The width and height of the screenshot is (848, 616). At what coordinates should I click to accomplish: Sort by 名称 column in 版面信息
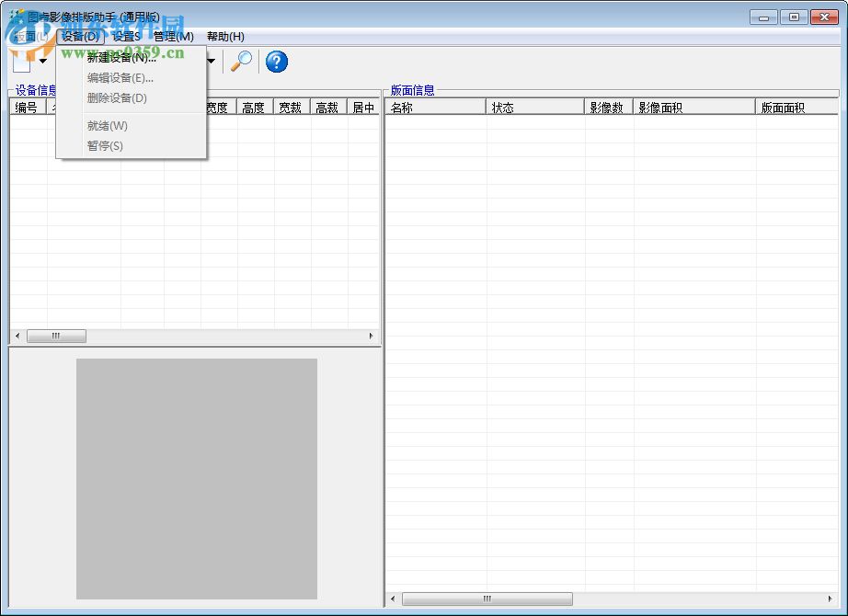tap(436, 107)
